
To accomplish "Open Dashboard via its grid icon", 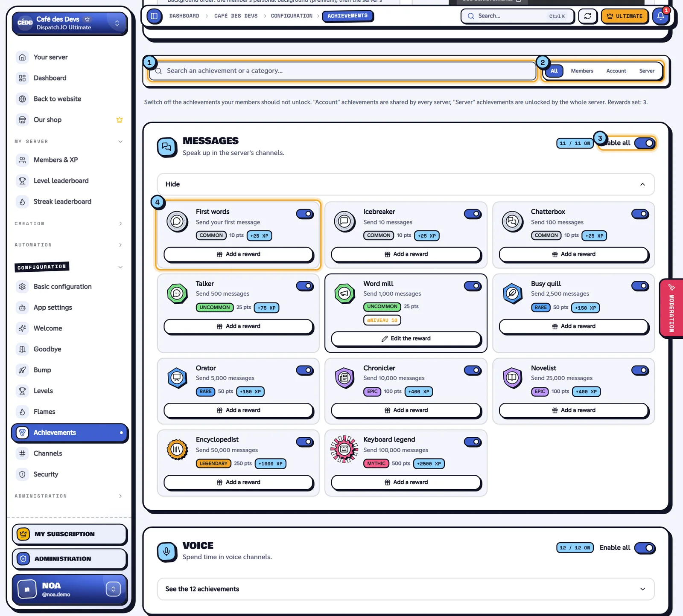I will [x=23, y=78].
